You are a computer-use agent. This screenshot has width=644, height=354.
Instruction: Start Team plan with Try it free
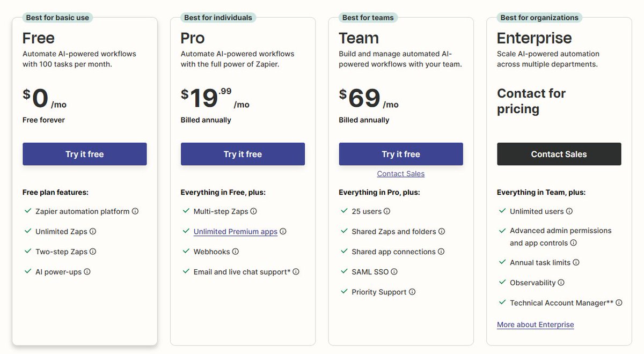(401, 154)
